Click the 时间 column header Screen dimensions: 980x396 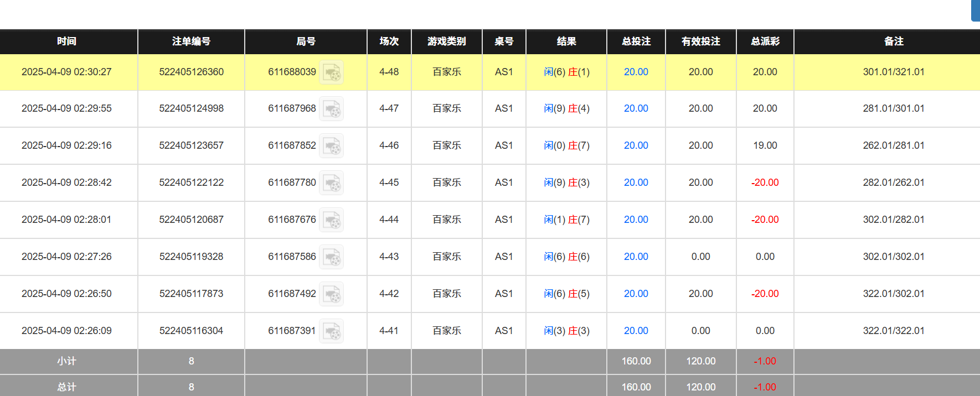coord(66,41)
